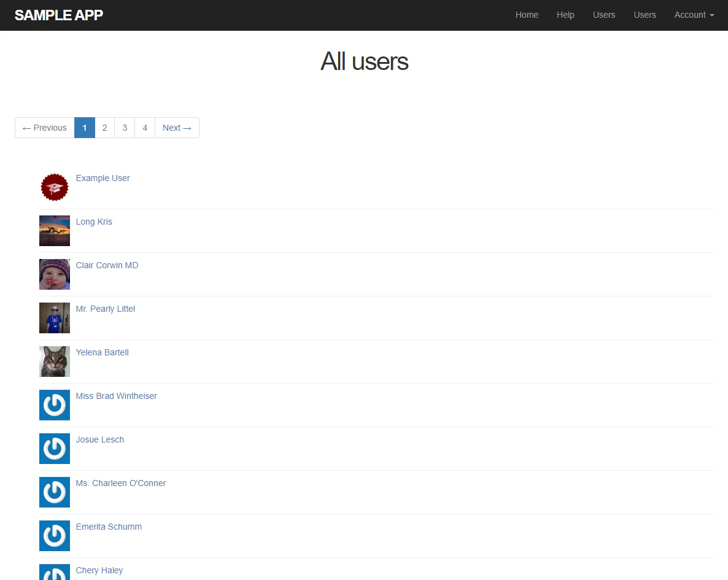
Task: Click the Next pagination button
Action: pyautogui.click(x=177, y=128)
